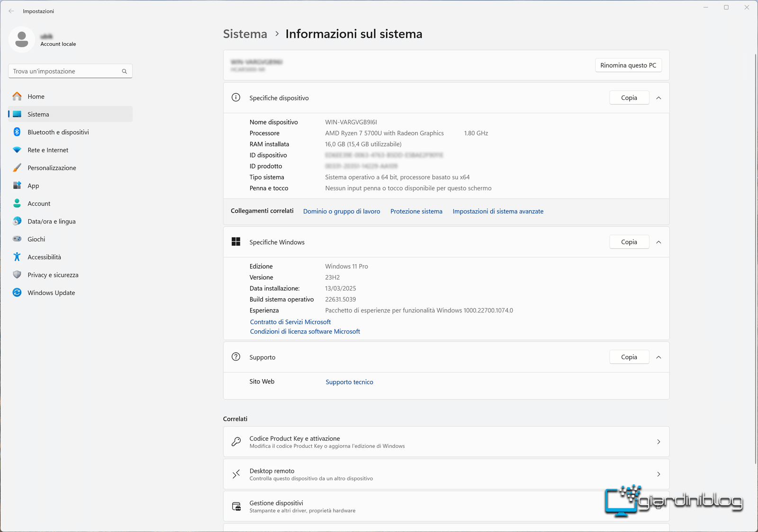Open the Contratto di Servizi Microsoft link
Viewport: 758px width, 532px height.
click(290, 322)
